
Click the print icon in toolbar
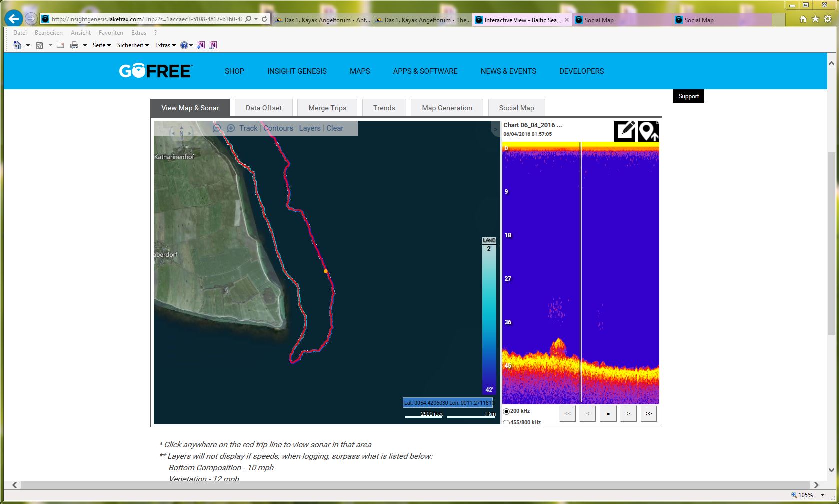point(74,45)
